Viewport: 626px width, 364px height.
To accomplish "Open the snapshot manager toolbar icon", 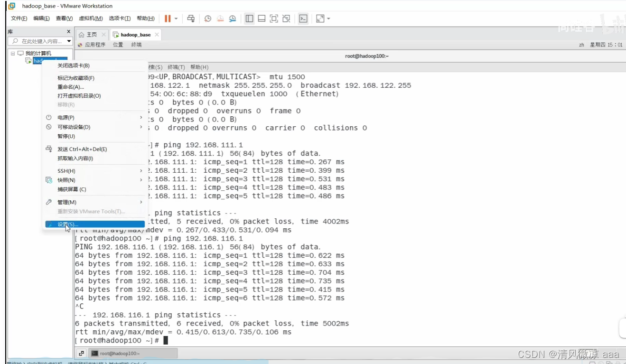I will (x=233, y=19).
